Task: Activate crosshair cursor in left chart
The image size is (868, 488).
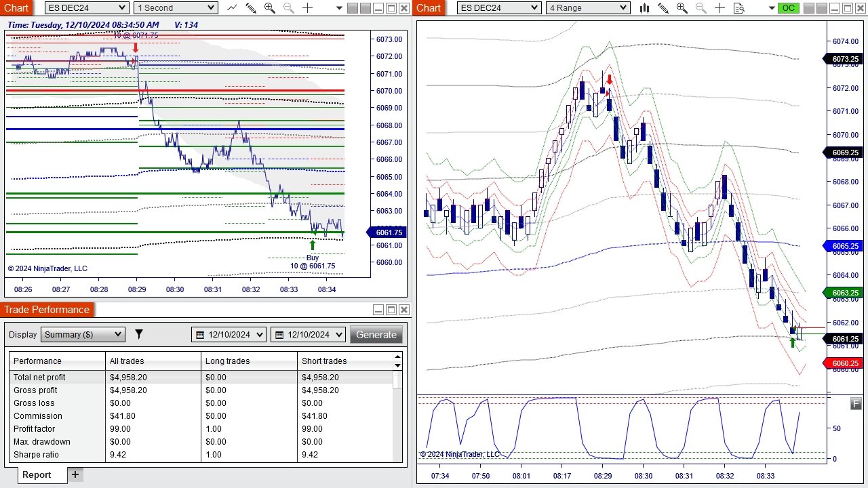Action: tap(308, 8)
